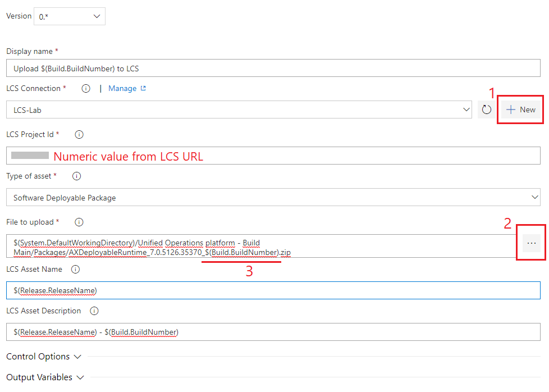
Task: Show info for Type of asset
Action: (77, 176)
